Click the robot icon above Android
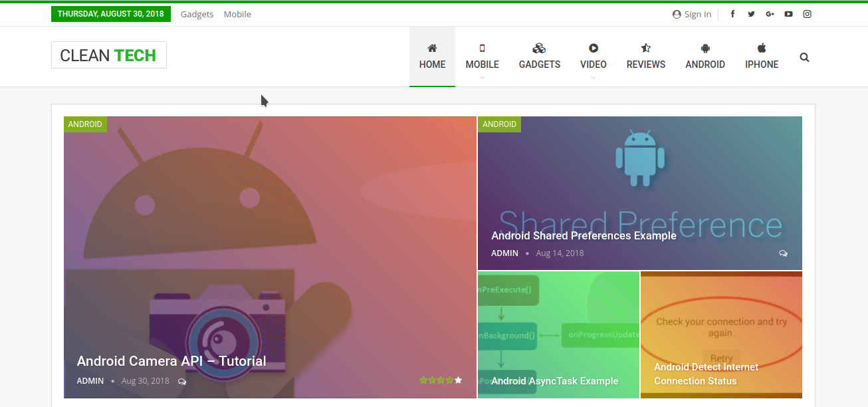868x407 pixels. 705,48
